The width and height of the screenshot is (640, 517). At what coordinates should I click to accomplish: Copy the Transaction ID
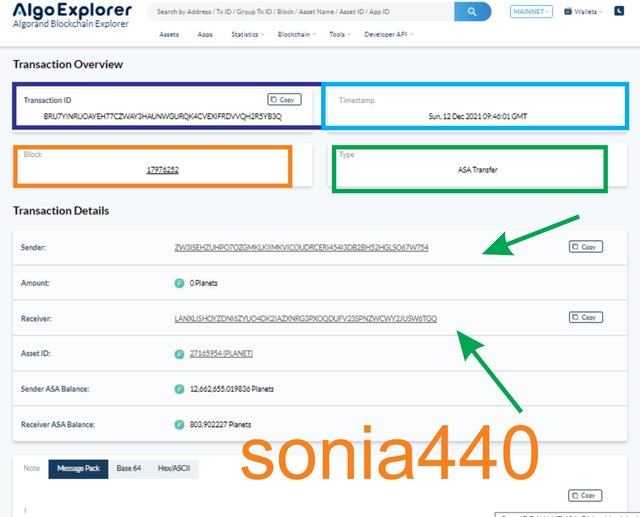pos(284,100)
